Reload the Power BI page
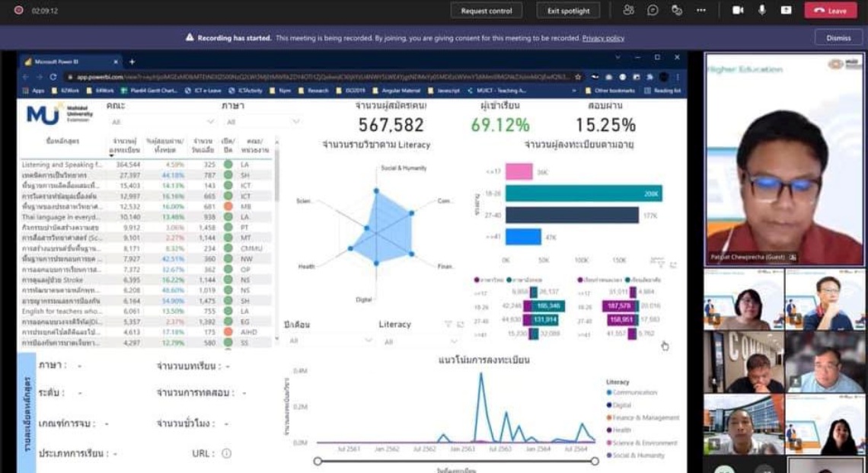The image size is (868, 473). [x=53, y=77]
